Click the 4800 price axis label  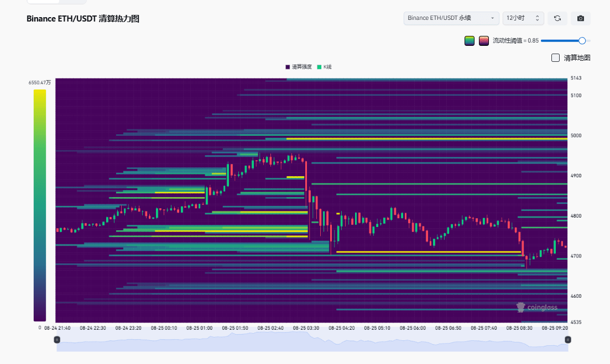click(576, 216)
